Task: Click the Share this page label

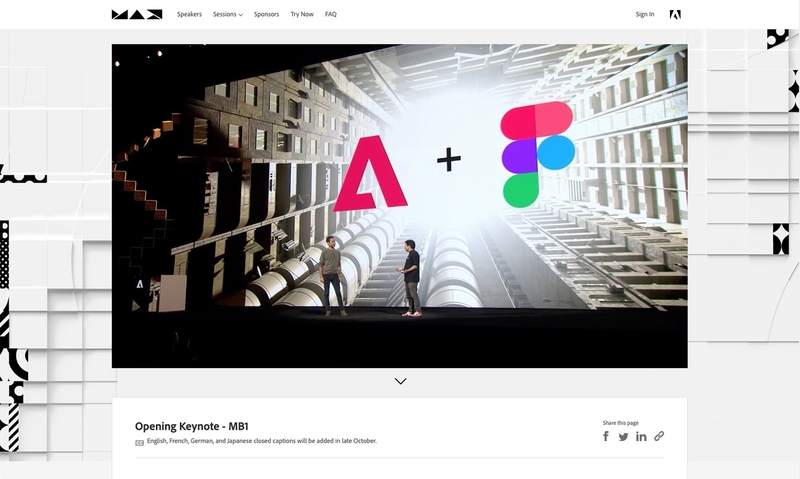Action: pyautogui.click(x=620, y=423)
